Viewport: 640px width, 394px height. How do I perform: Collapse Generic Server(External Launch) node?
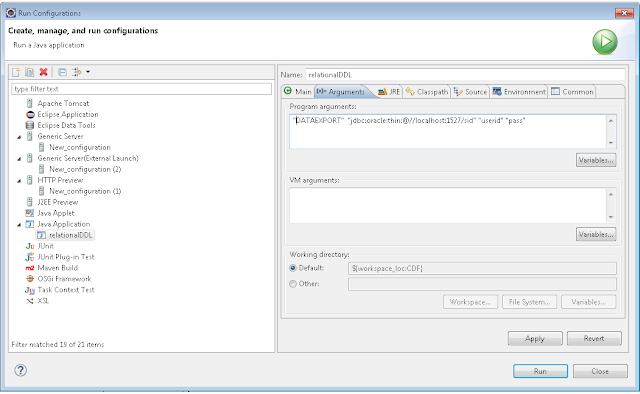point(19,159)
